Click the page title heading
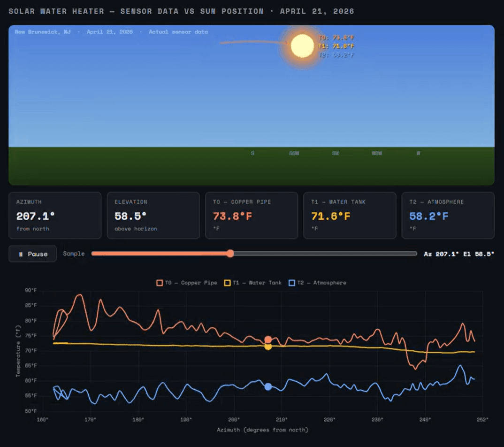The width and height of the screenshot is (504, 447). tap(181, 11)
